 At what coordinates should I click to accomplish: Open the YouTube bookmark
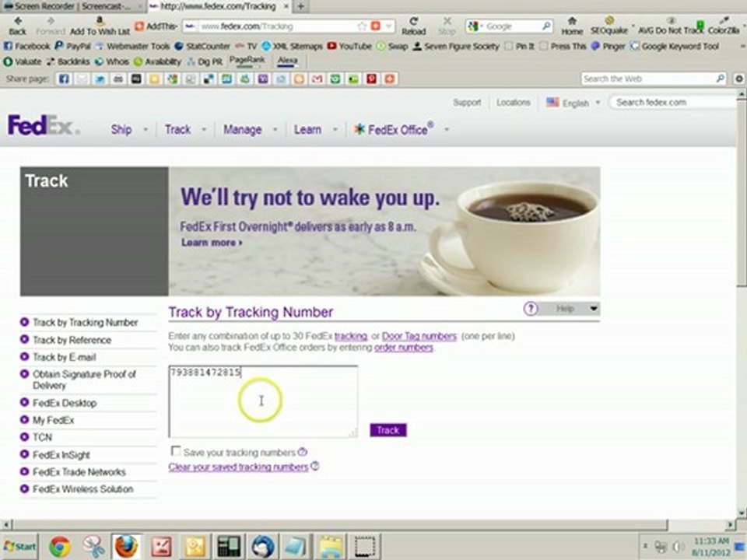[x=349, y=46]
